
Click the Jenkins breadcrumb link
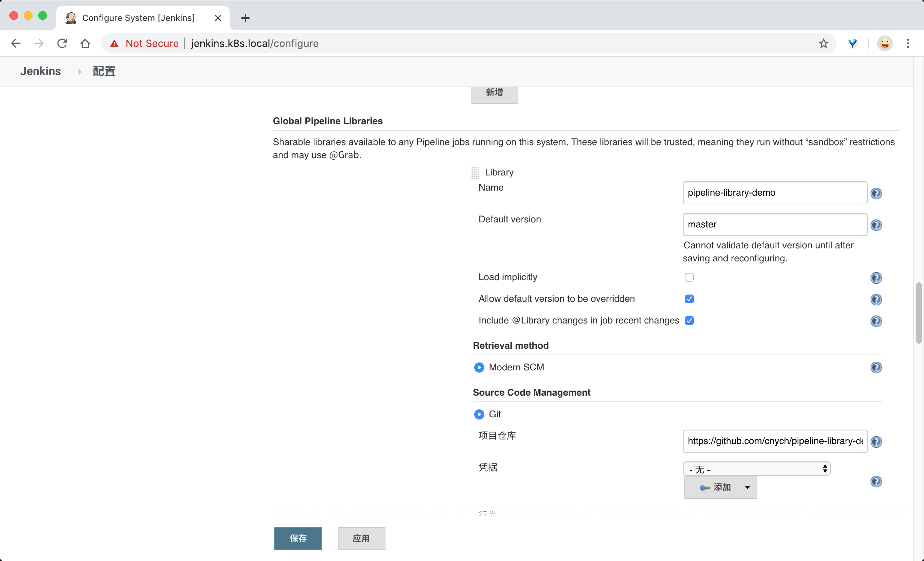point(40,71)
